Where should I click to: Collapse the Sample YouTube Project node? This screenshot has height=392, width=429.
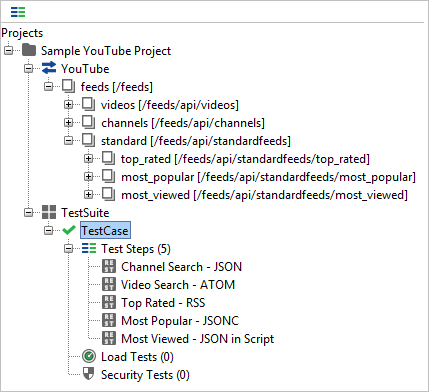(8, 51)
